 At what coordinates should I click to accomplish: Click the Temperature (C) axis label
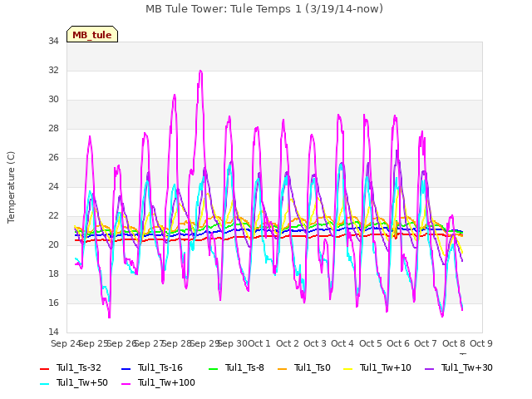click(11, 187)
